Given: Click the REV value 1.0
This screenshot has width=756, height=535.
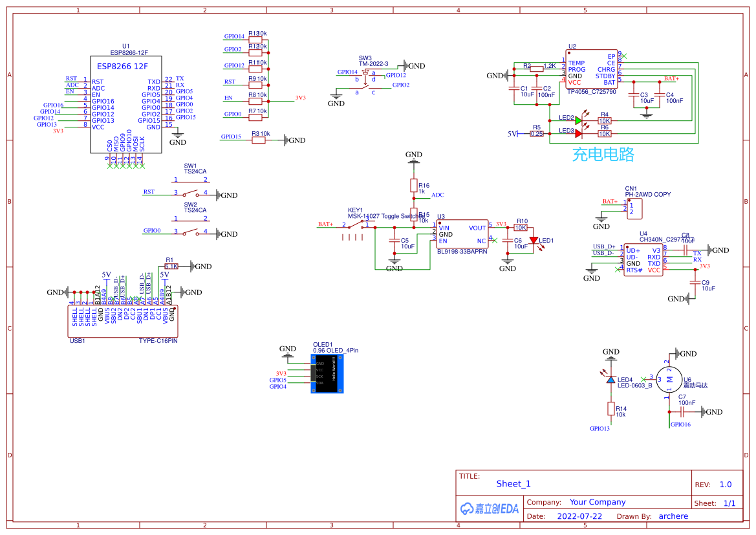Looking at the screenshot, I should (x=726, y=485).
